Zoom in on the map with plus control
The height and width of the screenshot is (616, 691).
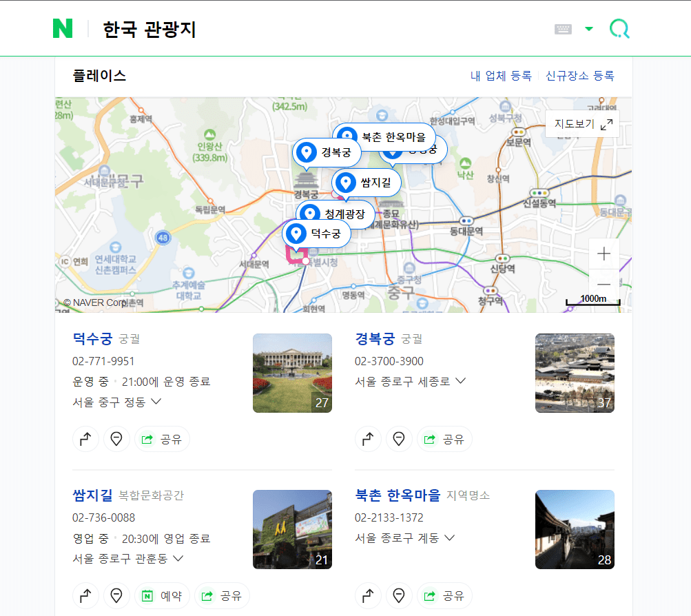tap(604, 254)
